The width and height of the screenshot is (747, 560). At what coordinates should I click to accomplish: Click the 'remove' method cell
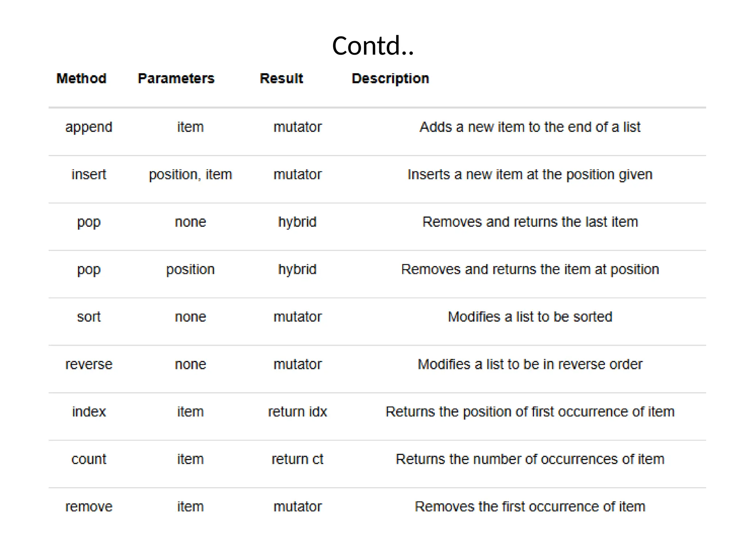pyautogui.click(x=89, y=506)
